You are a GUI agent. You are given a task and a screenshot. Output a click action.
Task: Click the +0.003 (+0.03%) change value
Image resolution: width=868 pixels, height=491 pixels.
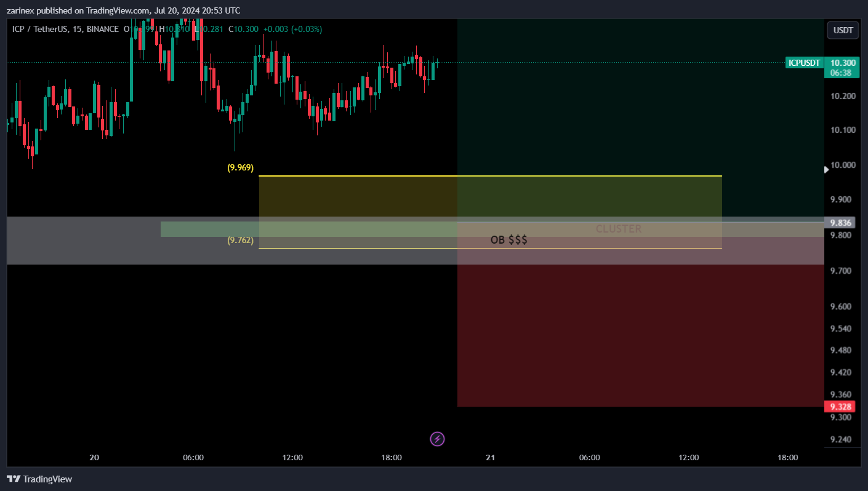coord(294,29)
